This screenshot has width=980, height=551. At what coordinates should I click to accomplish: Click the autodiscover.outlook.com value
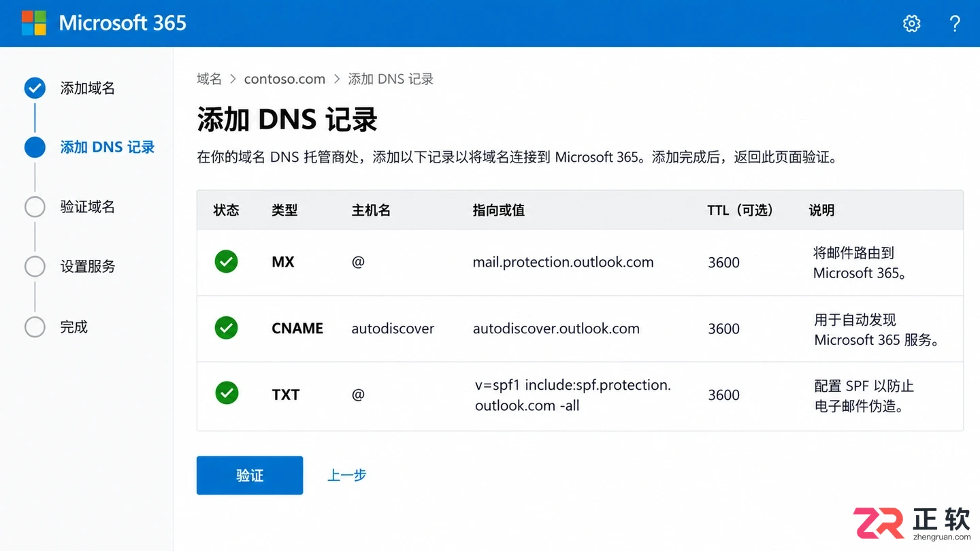[556, 329]
